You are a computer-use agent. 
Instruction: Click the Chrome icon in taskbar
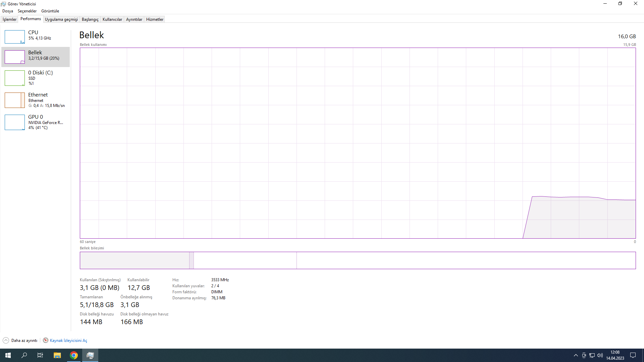point(74,355)
